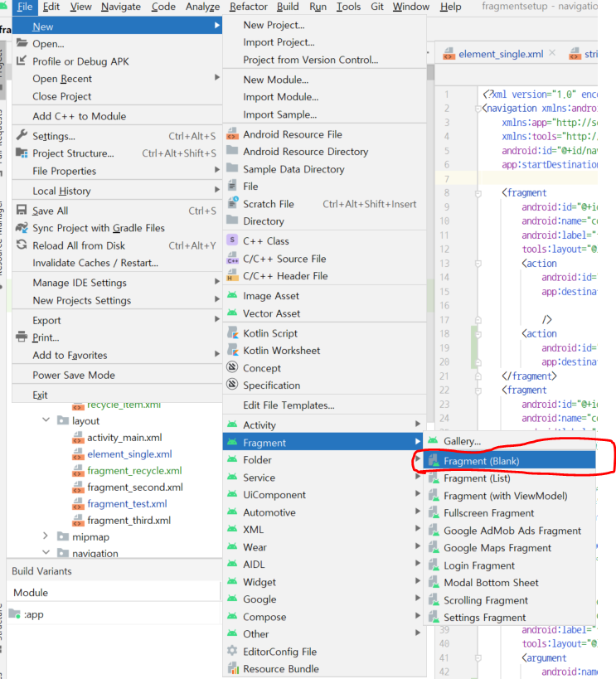Click the Android Resource Directory folder icon
This screenshot has height=679, width=616.
[233, 151]
